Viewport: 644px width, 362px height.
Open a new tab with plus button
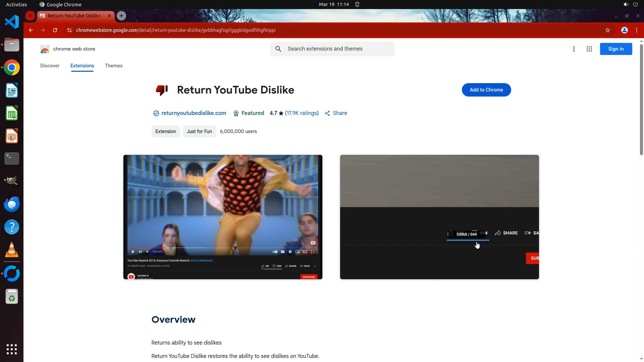tap(121, 16)
